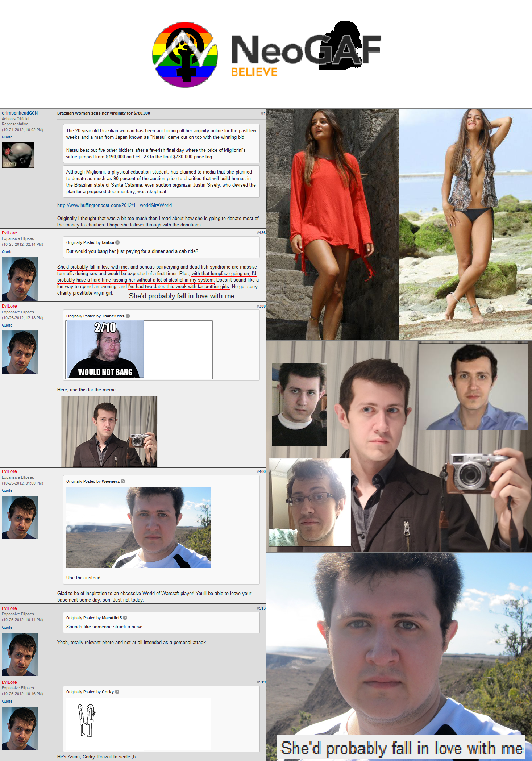532x761 pixels.
Task: Quote the post dated 10-25-2012, 02:14 PM
Action: tap(7, 252)
